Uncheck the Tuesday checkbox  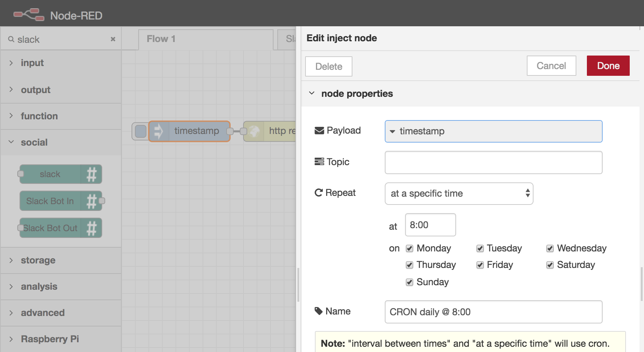(x=480, y=248)
